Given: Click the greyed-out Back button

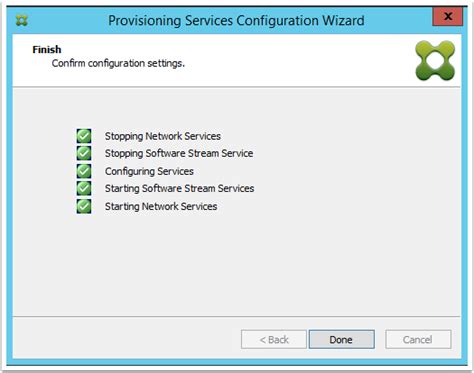Looking at the screenshot, I should point(274,339).
